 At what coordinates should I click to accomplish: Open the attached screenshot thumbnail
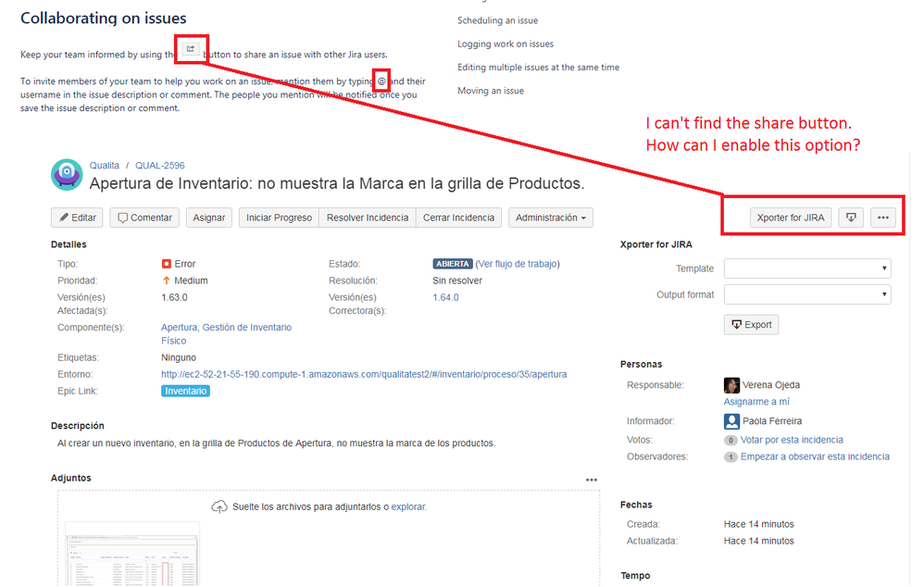pyautogui.click(x=132, y=554)
